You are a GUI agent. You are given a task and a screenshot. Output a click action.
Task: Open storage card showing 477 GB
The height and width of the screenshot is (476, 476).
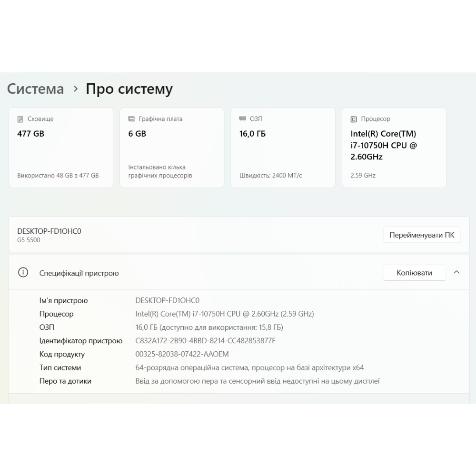pos(61,148)
